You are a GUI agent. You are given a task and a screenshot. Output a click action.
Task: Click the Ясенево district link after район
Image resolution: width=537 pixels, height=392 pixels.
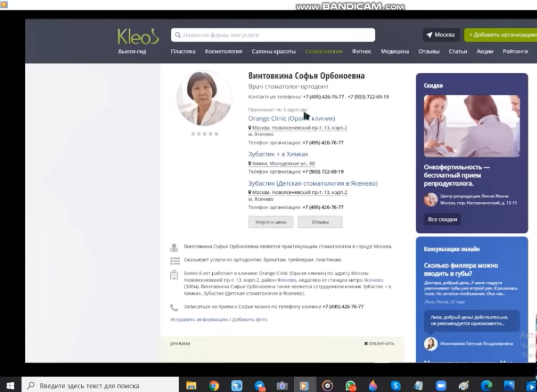pyautogui.click(x=287, y=280)
